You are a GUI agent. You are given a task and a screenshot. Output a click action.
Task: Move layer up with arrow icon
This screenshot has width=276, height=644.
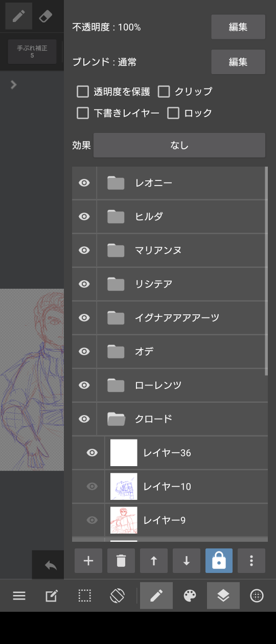coord(154,561)
